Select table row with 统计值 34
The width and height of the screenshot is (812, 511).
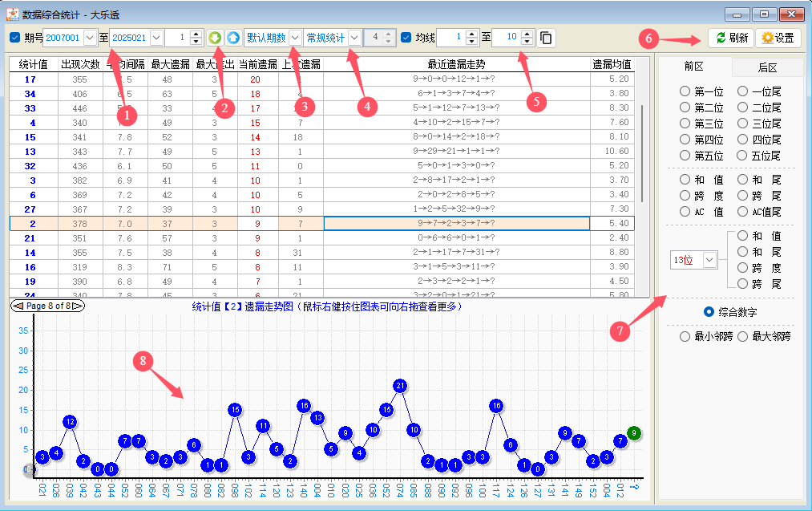(321, 94)
